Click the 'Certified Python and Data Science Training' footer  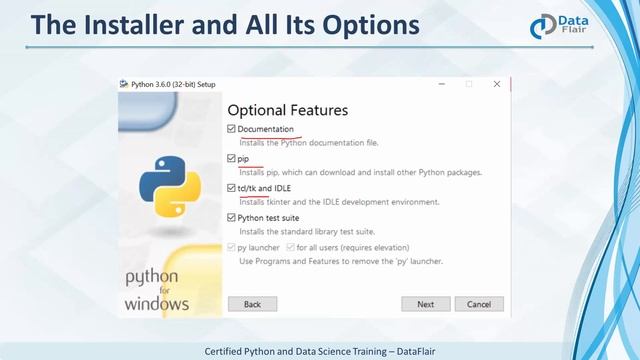point(320,351)
